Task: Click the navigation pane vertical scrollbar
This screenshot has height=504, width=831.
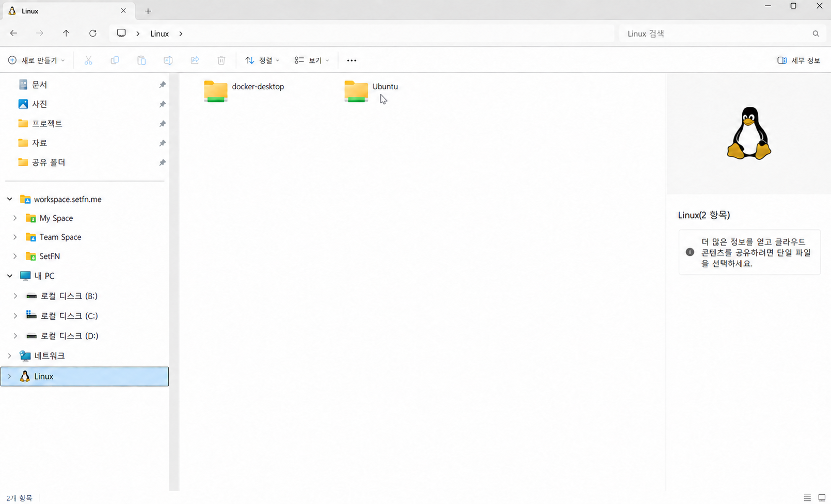Action: coord(174,282)
